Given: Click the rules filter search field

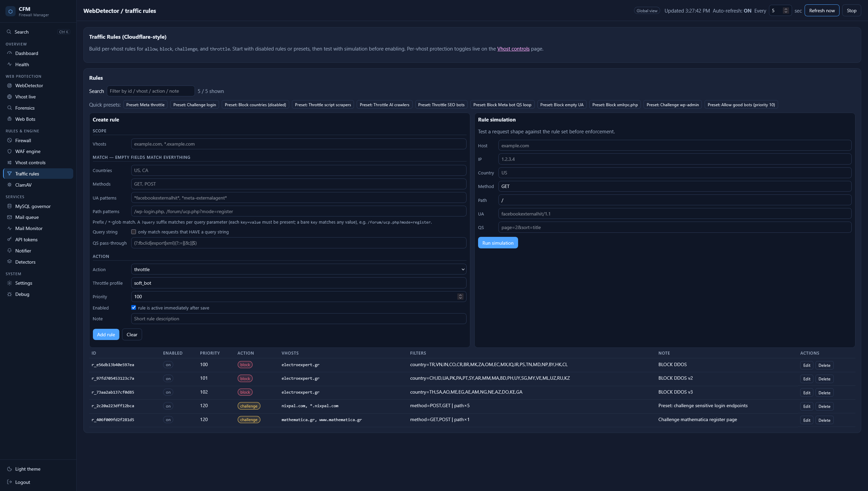Looking at the screenshot, I should (x=151, y=91).
